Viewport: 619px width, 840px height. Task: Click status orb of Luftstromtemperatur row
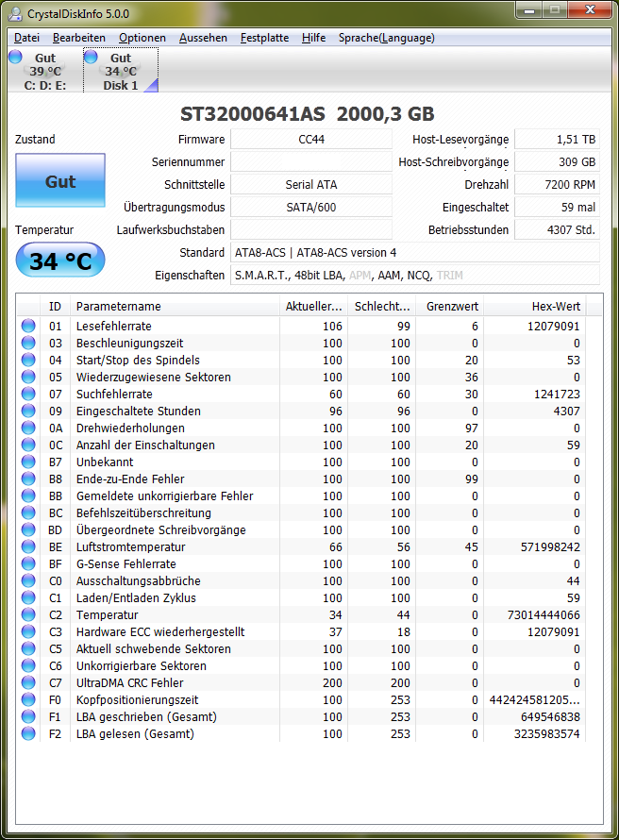pos(28,546)
